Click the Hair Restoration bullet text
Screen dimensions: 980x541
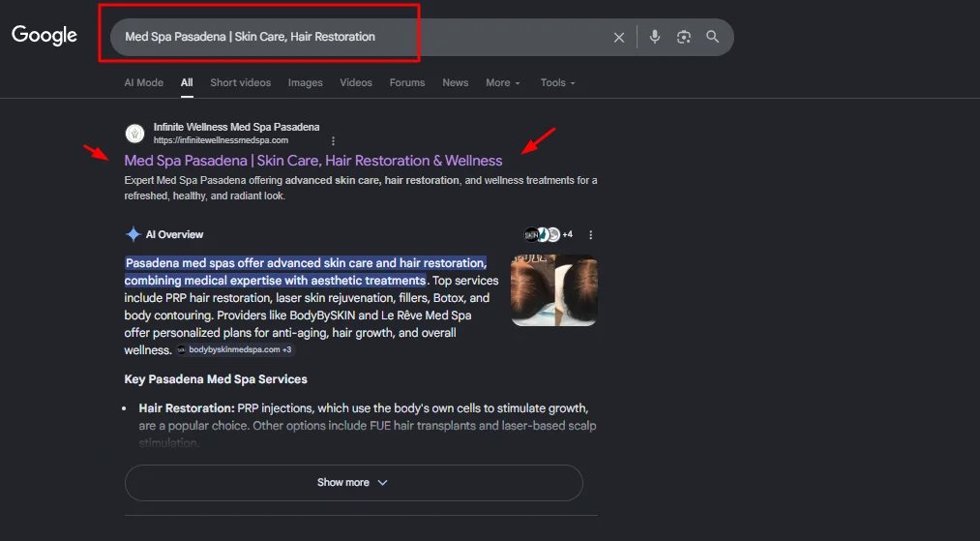point(368,425)
